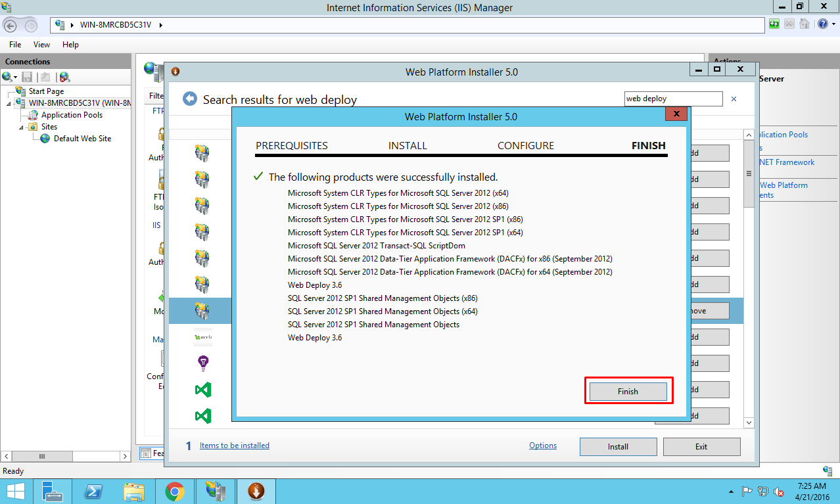Click 'Microsoft System CLR Types for Microsoft SQL Server 2012 (x64)'
The height and width of the screenshot is (504, 840).
(x=398, y=193)
